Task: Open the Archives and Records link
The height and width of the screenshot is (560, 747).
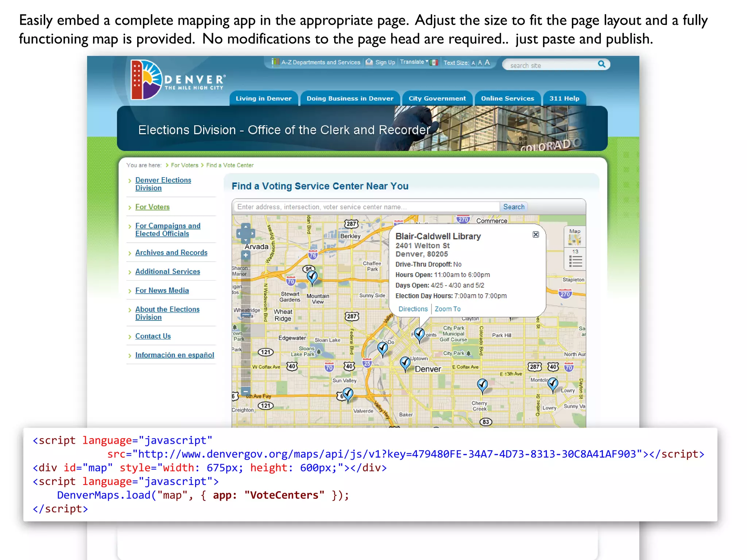Action: pyautogui.click(x=171, y=253)
